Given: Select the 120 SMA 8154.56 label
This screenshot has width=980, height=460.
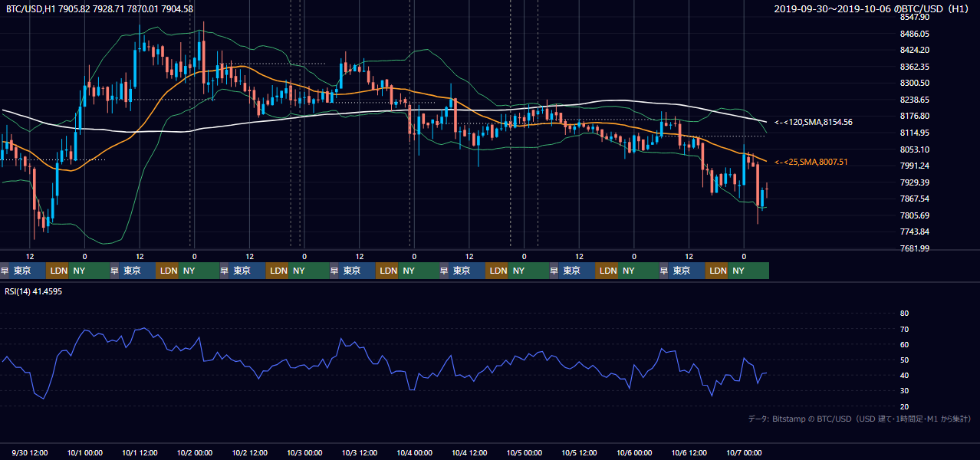Looking at the screenshot, I should pos(814,122).
